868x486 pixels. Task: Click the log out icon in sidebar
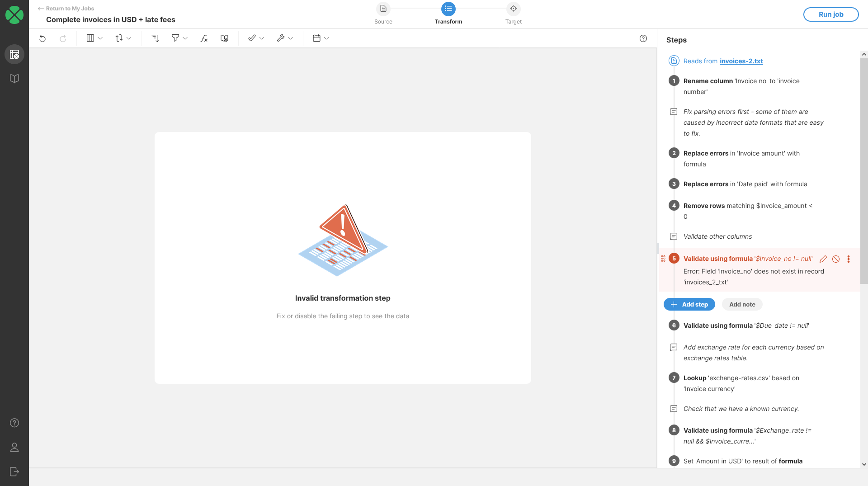click(14, 472)
